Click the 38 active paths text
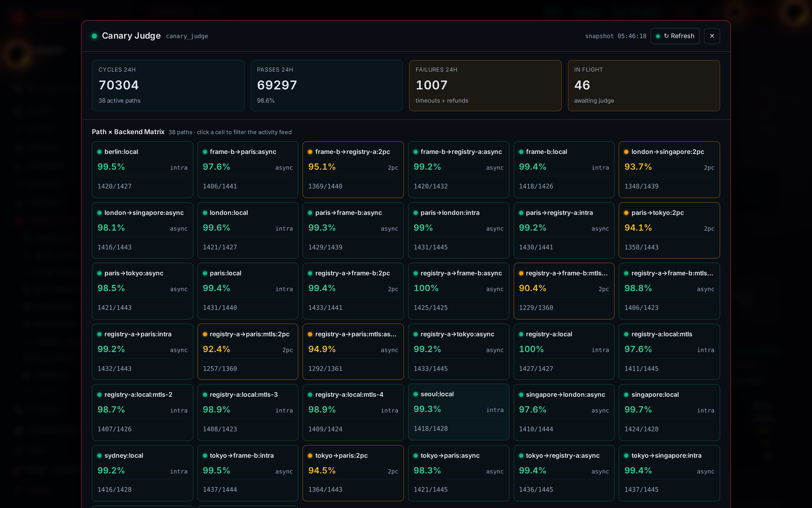812x508 pixels. 119,101
